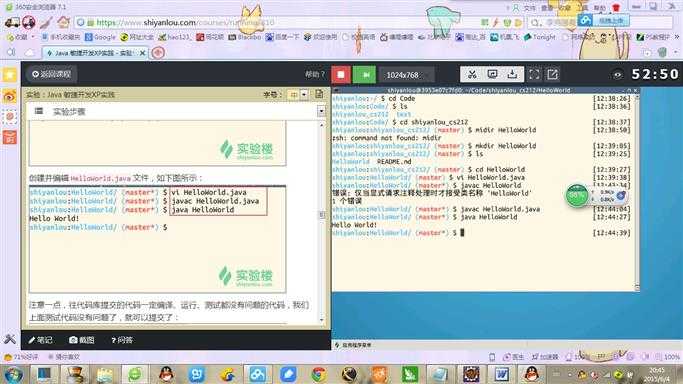
Task: Open the 截图 screenshot tab
Action: [x=81, y=340]
